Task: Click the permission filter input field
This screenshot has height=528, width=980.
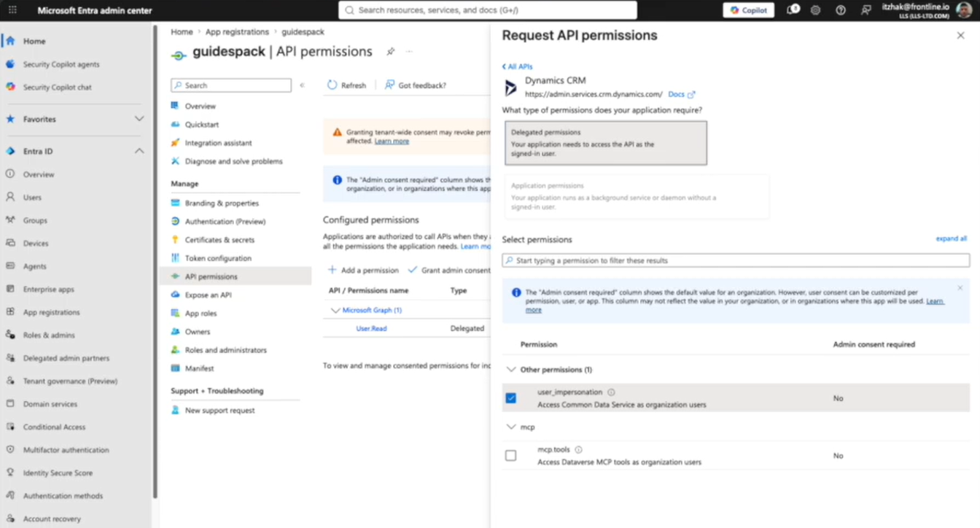Action: pos(736,260)
